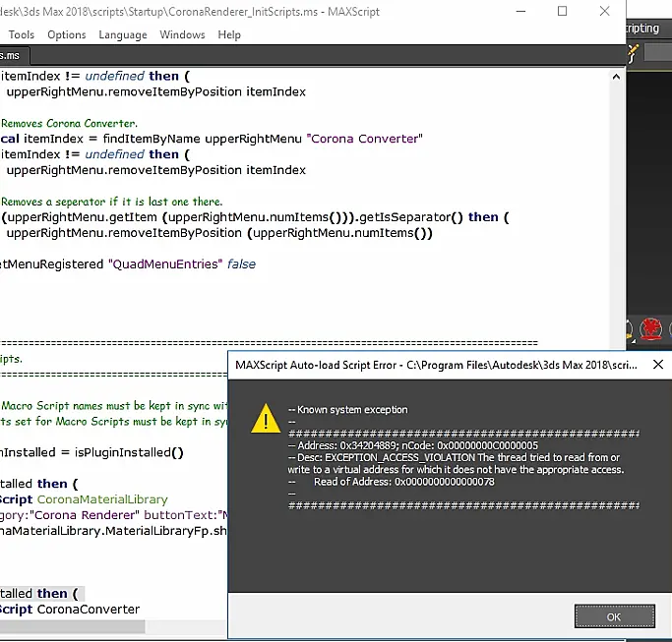Image resolution: width=672 pixels, height=642 pixels.
Task: Maximize the MAXScript editor window
Action: click(x=562, y=11)
